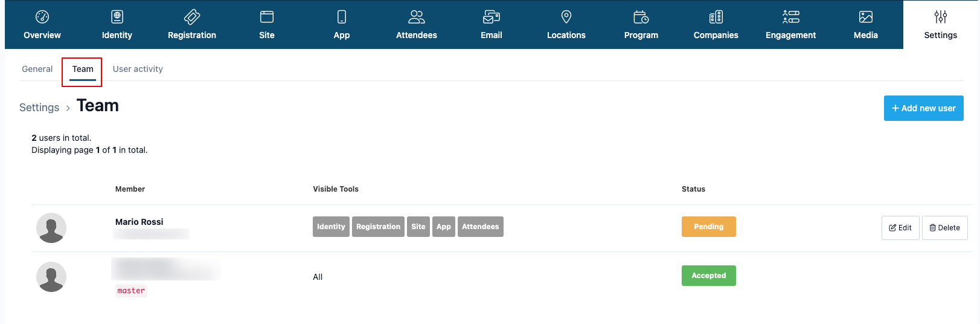Click the Mario Rossi member name
Screen dimensions: 980x324
tap(139, 222)
